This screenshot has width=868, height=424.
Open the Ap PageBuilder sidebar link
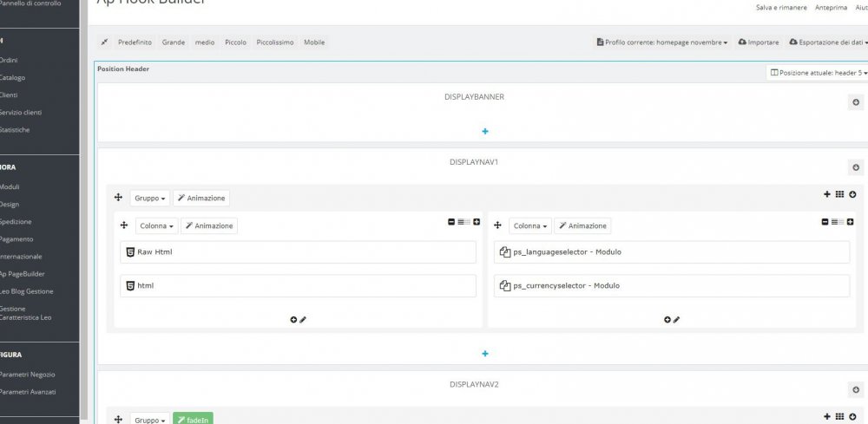pyautogui.click(x=23, y=274)
